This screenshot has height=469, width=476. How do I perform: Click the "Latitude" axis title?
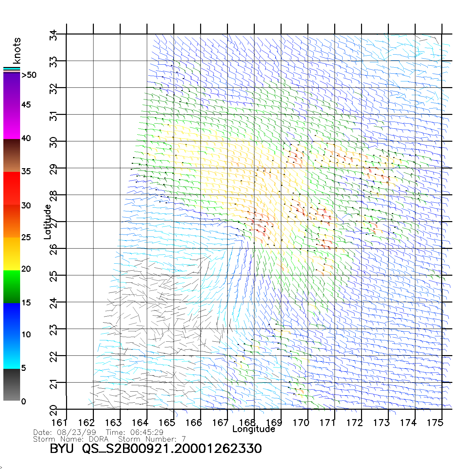coord(48,222)
